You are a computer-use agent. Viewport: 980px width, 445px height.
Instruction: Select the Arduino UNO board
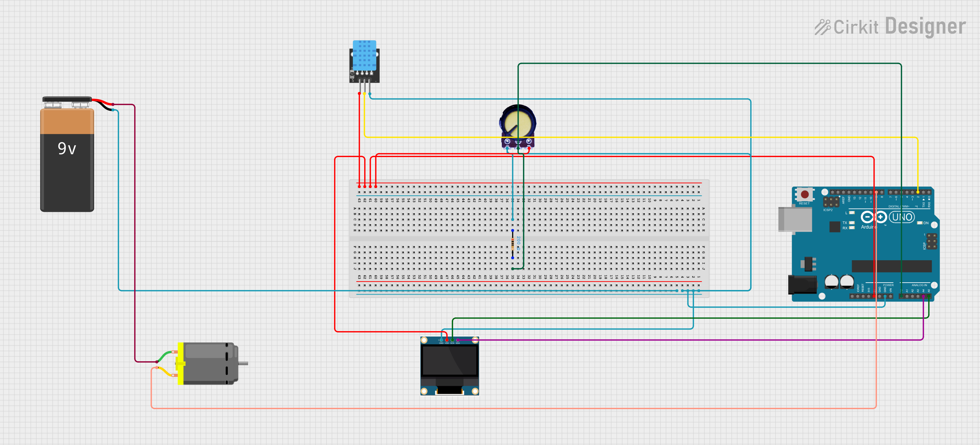coord(860,244)
